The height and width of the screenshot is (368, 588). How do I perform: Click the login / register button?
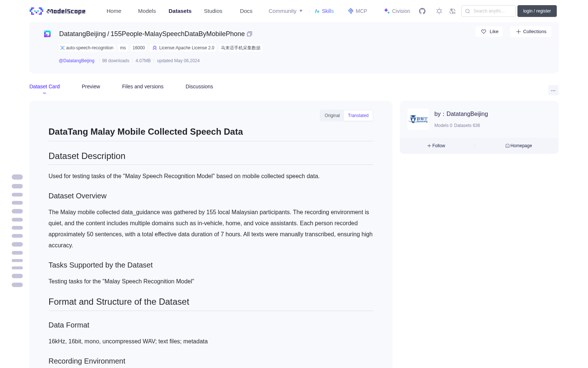537,11
